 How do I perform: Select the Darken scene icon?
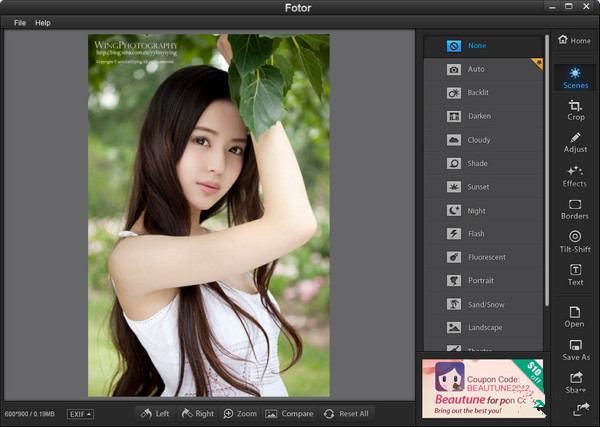(454, 116)
